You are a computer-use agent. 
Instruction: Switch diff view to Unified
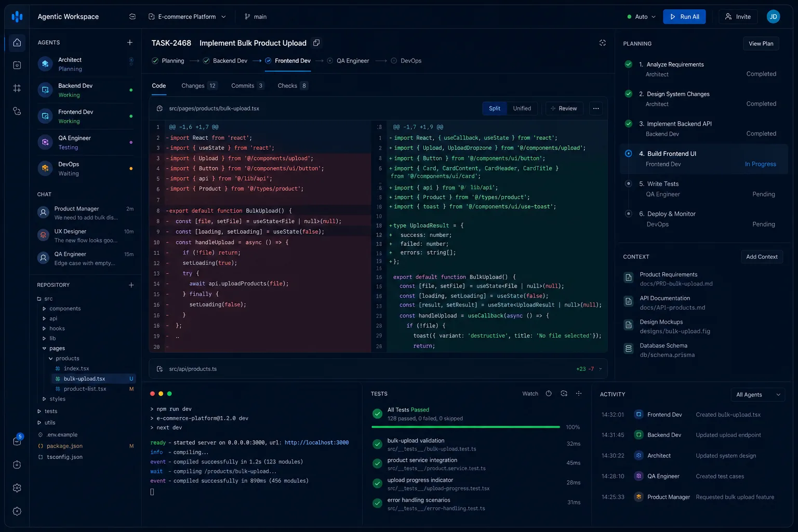tap(522, 109)
